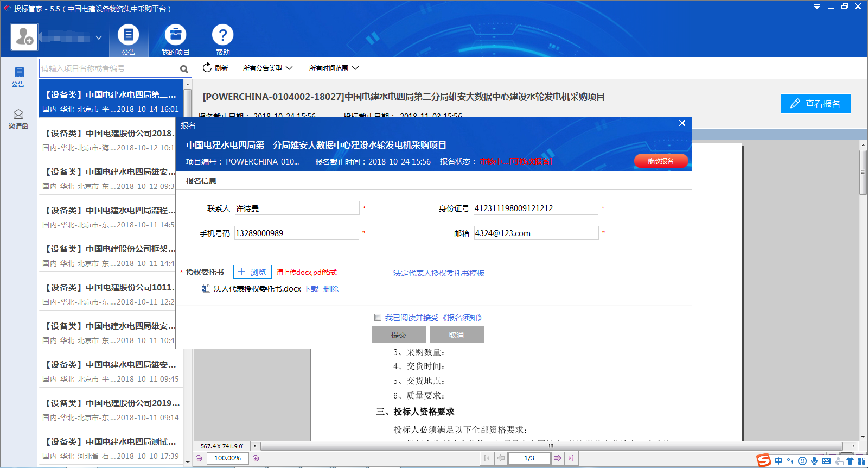Select 邀请函 envelope in left sidebar

click(x=18, y=119)
